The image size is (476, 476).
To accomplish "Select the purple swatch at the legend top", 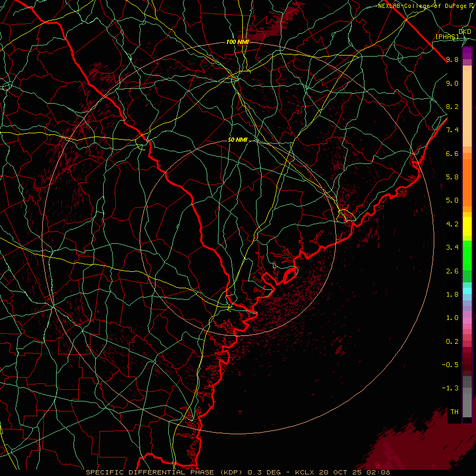I will point(467,52).
